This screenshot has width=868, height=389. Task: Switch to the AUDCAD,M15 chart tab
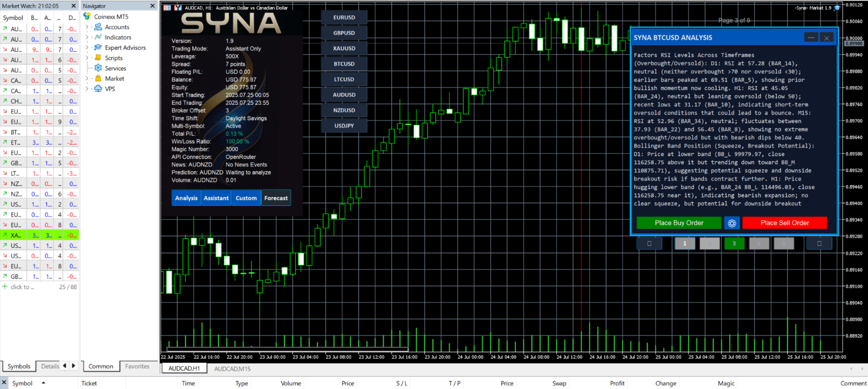tap(232, 369)
